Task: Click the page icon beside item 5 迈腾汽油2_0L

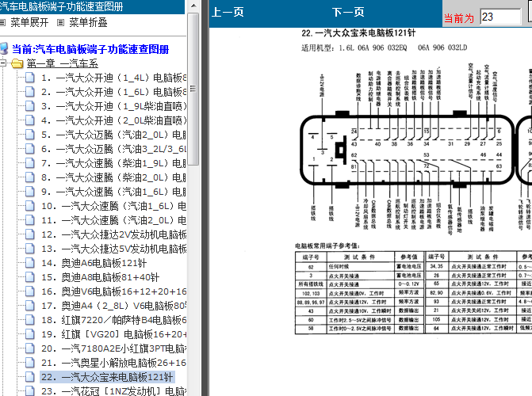Action: pos(30,135)
